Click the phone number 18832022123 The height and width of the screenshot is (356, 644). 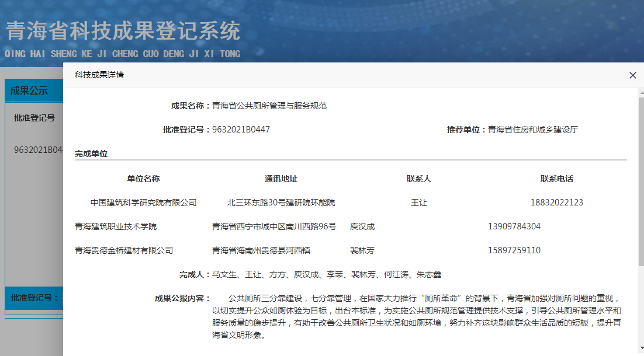click(x=556, y=203)
